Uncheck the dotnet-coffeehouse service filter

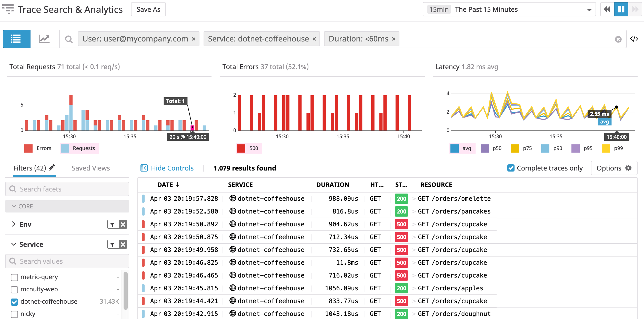(x=14, y=302)
